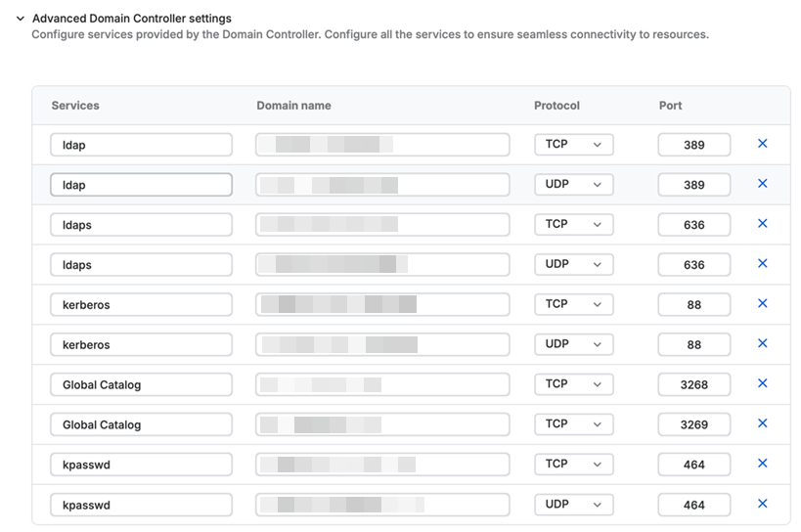801x532 pixels.
Task: Edit the kpasswd UDP service name field
Action: click(141, 505)
